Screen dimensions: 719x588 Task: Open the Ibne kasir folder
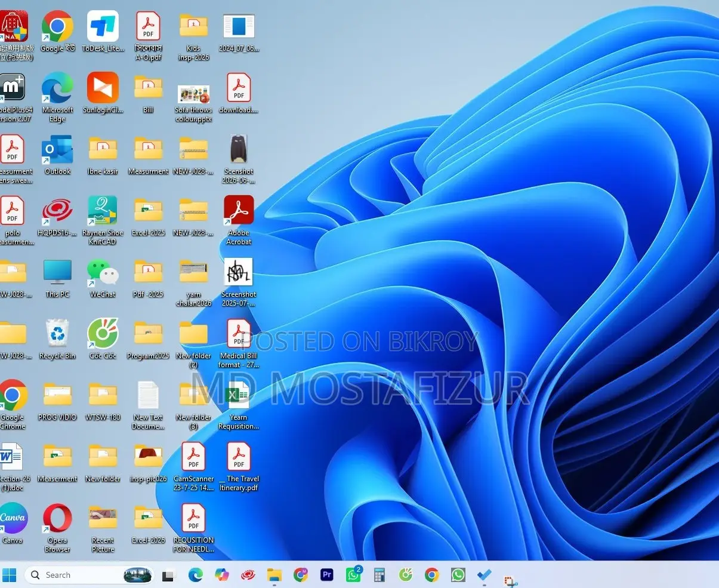103,155
